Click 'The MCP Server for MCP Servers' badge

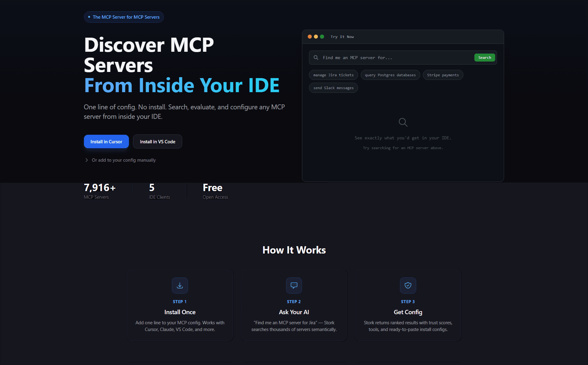point(124,17)
